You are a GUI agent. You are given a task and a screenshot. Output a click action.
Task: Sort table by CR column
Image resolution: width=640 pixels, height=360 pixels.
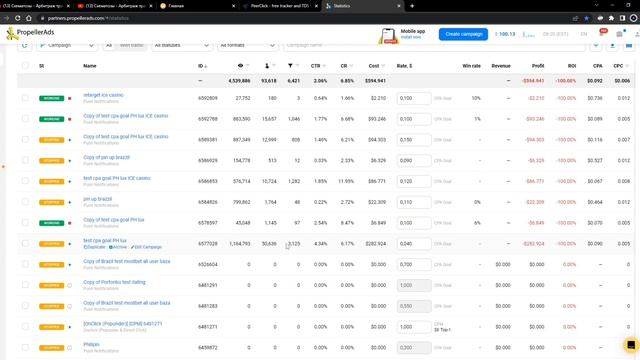346,66
